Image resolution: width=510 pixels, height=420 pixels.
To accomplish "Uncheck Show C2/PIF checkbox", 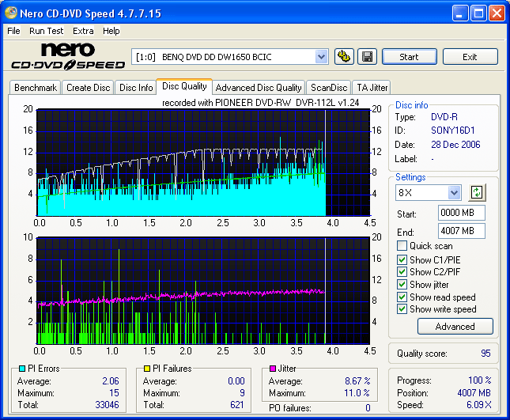I will (x=402, y=271).
